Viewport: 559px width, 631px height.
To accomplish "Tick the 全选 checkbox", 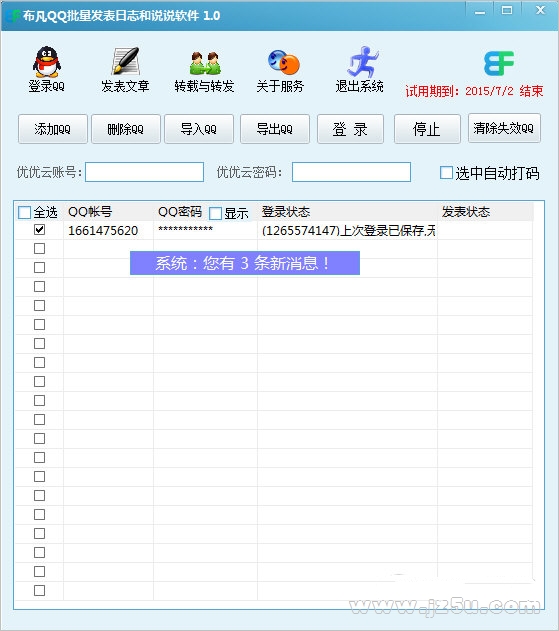I will 25,212.
